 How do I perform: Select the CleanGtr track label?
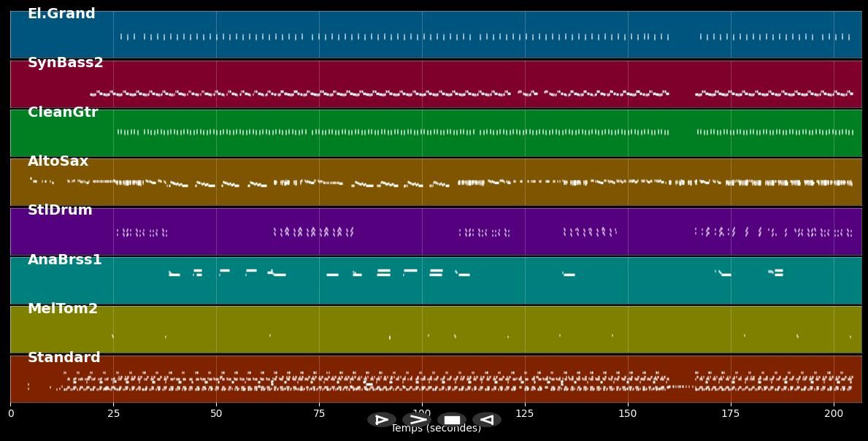pyautogui.click(x=63, y=112)
